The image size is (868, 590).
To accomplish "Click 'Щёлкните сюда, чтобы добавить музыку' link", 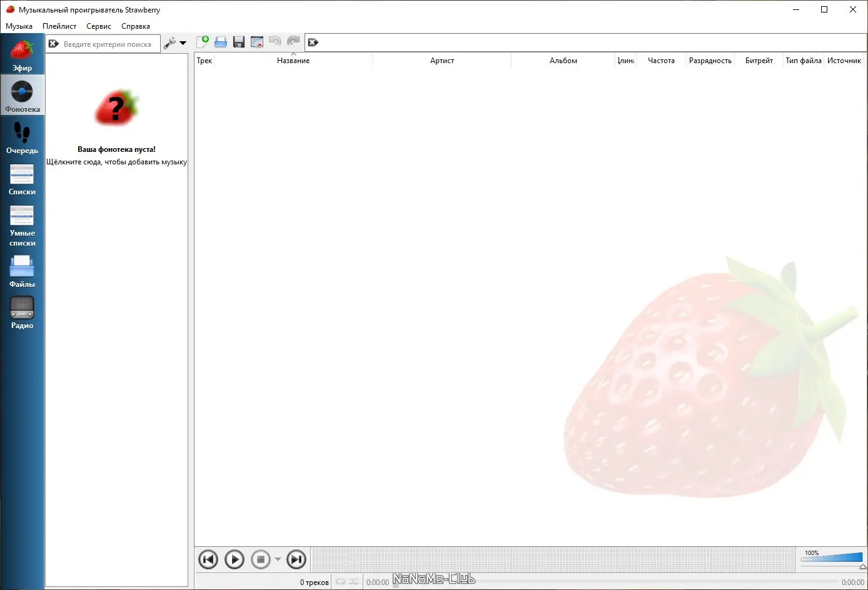I will [116, 162].
